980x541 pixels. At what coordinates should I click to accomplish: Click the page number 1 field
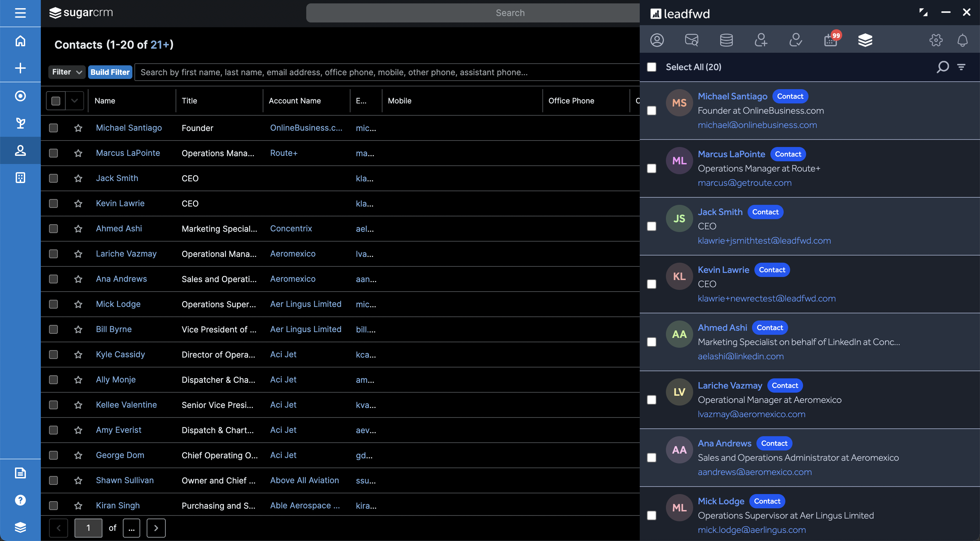pyautogui.click(x=88, y=528)
